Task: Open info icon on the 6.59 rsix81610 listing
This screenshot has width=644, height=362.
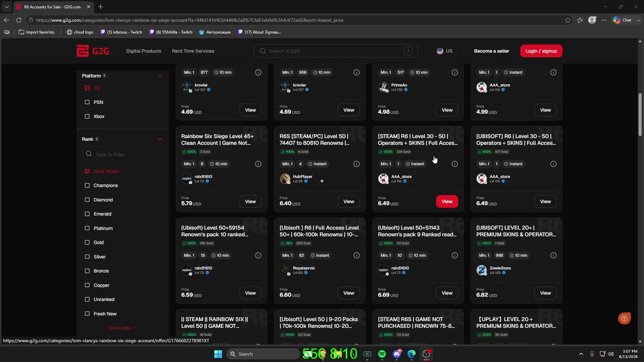Action: pyautogui.click(x=258, y=255)
